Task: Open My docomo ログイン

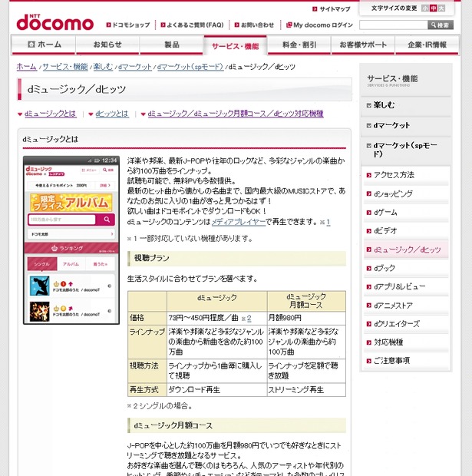Action: coord(323,25)
